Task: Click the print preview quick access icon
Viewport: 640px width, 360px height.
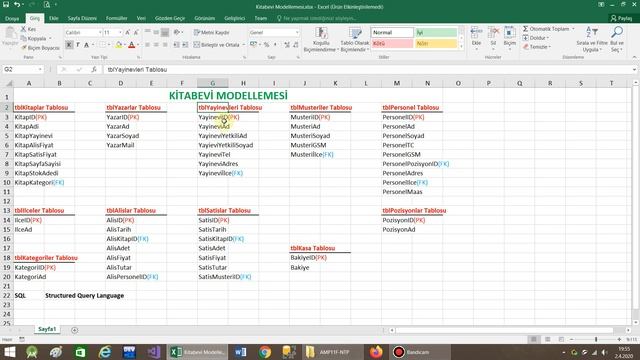Action: (x=47, y=4)
